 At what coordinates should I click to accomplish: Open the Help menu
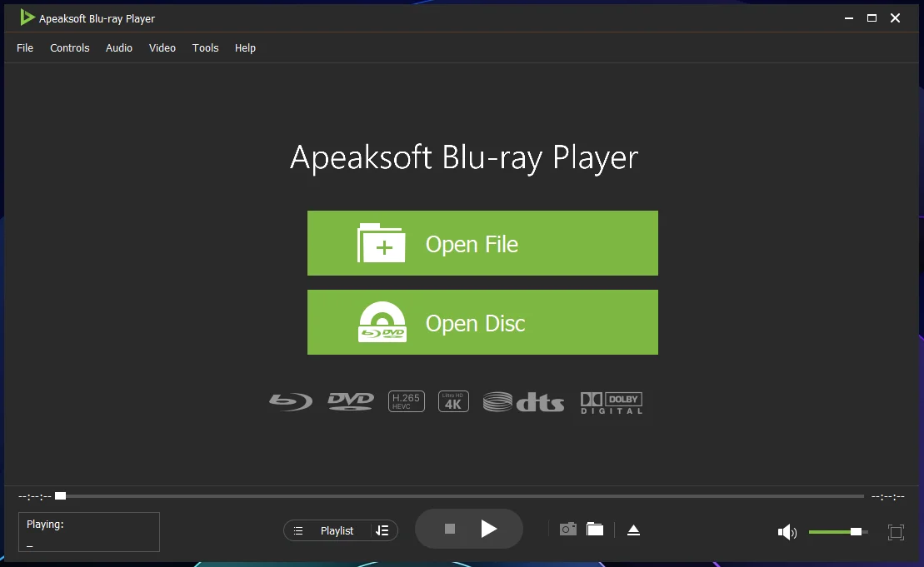click(x=245, y=47)
